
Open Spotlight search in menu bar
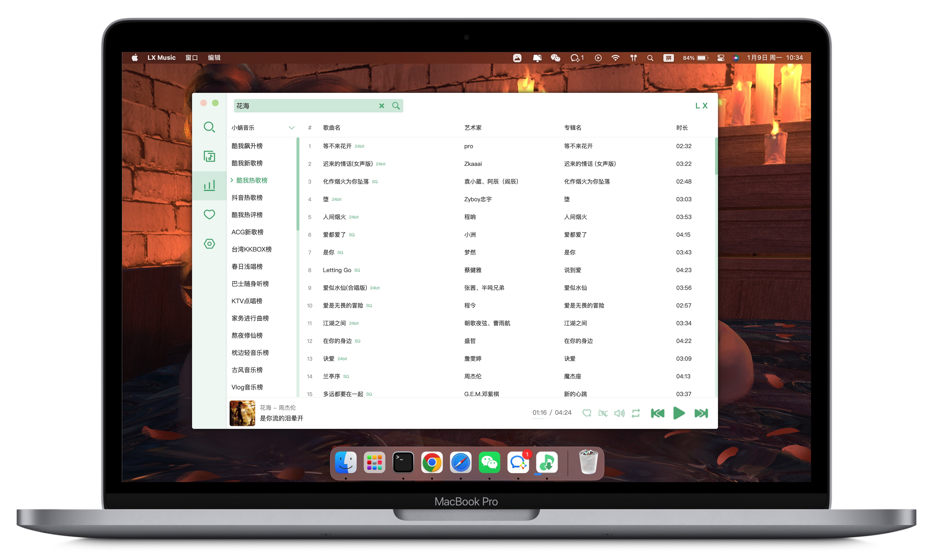coord(650,58)
